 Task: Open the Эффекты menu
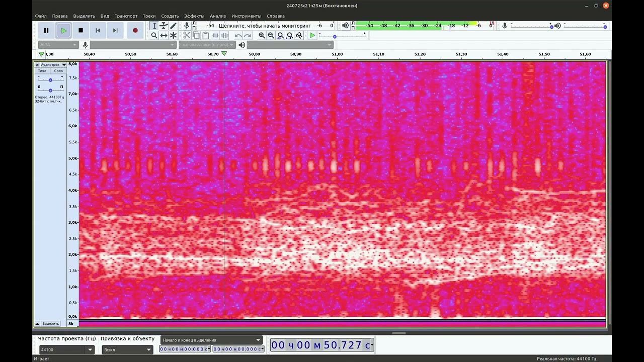[x=194, y=16]
